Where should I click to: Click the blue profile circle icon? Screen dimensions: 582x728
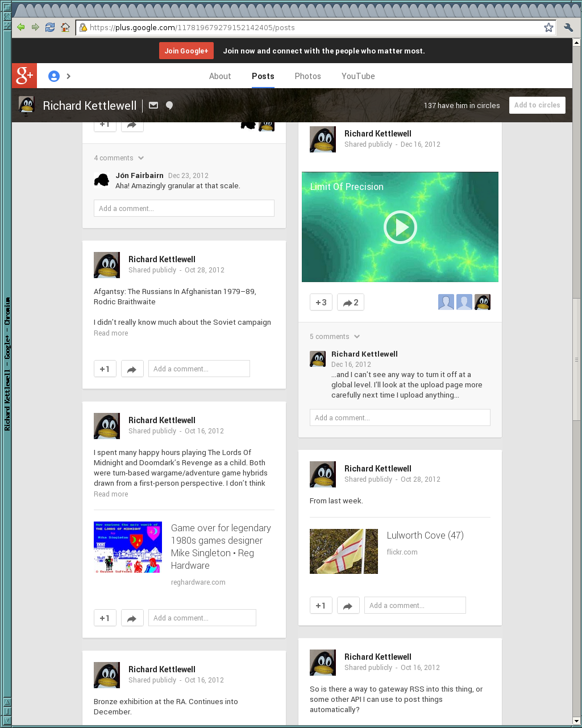point(54,76)
